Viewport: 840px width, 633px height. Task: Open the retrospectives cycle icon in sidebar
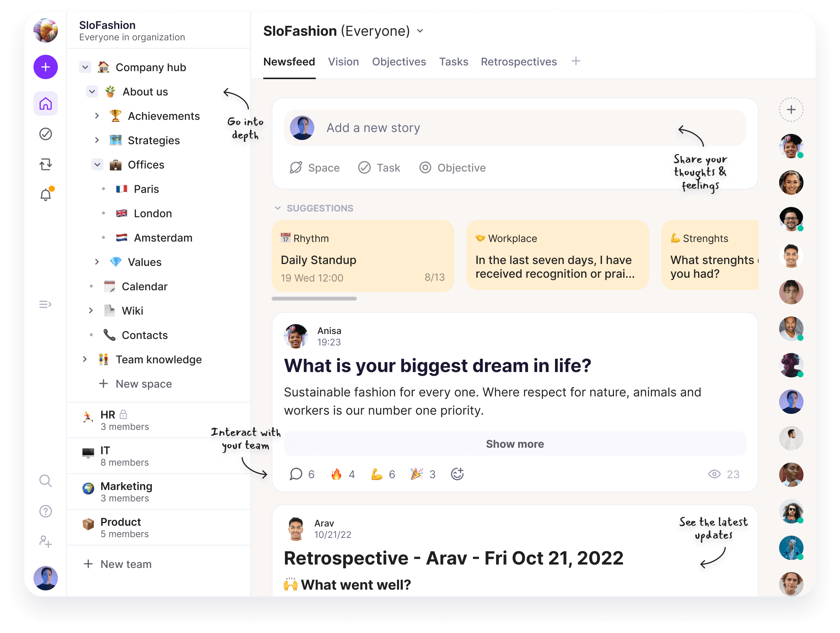pos(46,164)
